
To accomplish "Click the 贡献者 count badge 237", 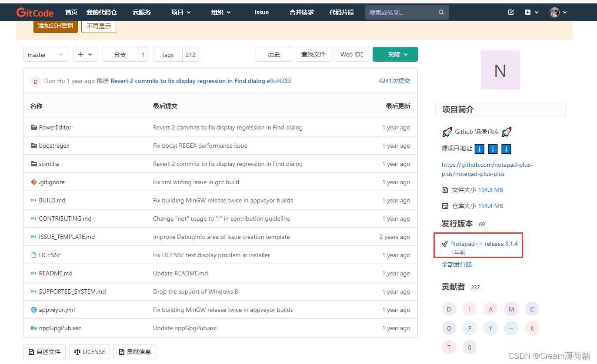I will 475,287.
